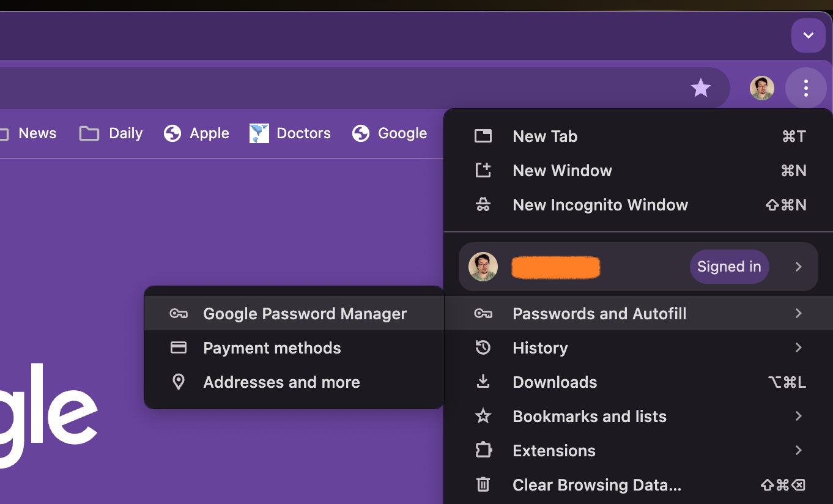
Task: Select New Incognito Window
Action: pyautogui.click(x=639, y=205)
